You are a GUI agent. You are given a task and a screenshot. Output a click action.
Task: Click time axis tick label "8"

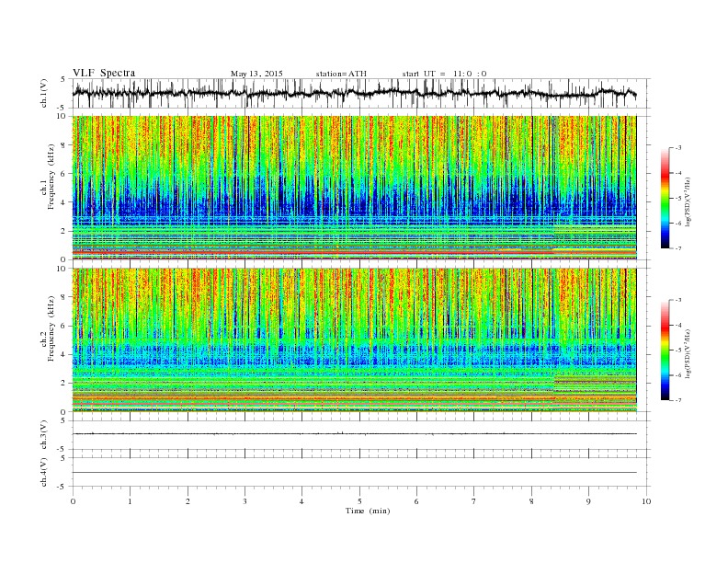[531, 501]
